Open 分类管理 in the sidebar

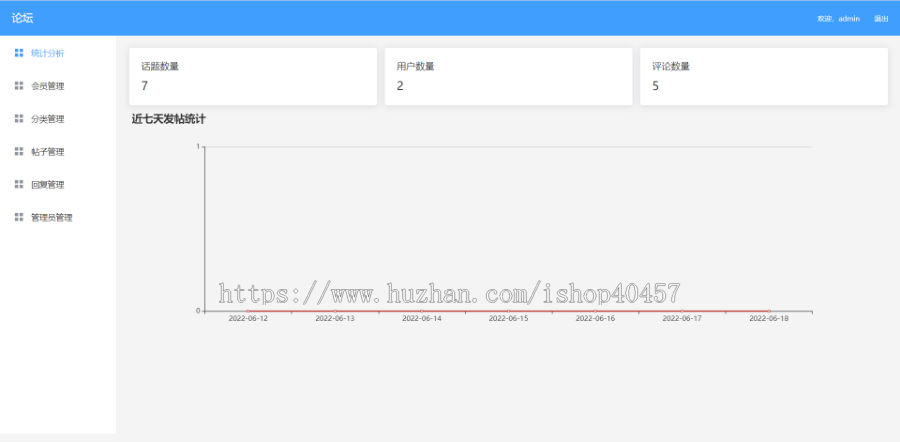pyautogui.click(x=58, y=119)
